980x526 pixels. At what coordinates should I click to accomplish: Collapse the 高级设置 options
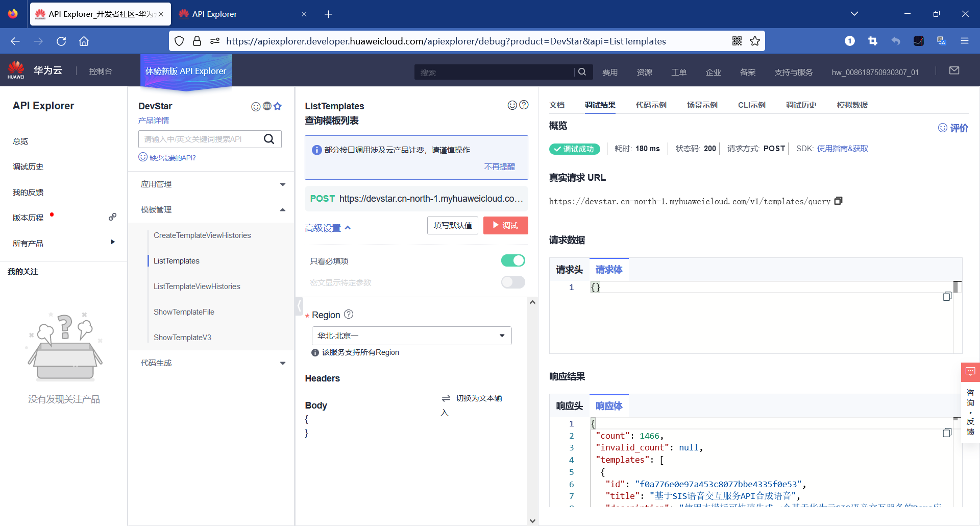328,228
